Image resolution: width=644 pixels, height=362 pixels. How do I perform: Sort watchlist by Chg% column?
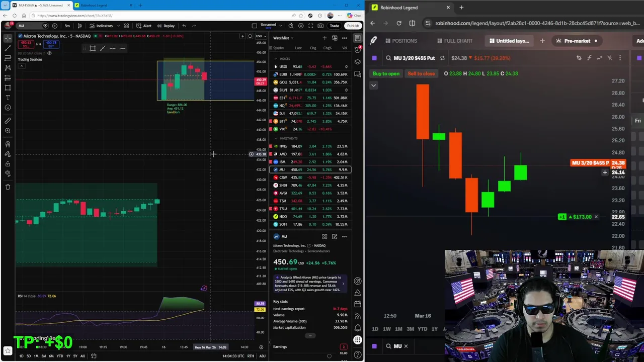(328, 48)
